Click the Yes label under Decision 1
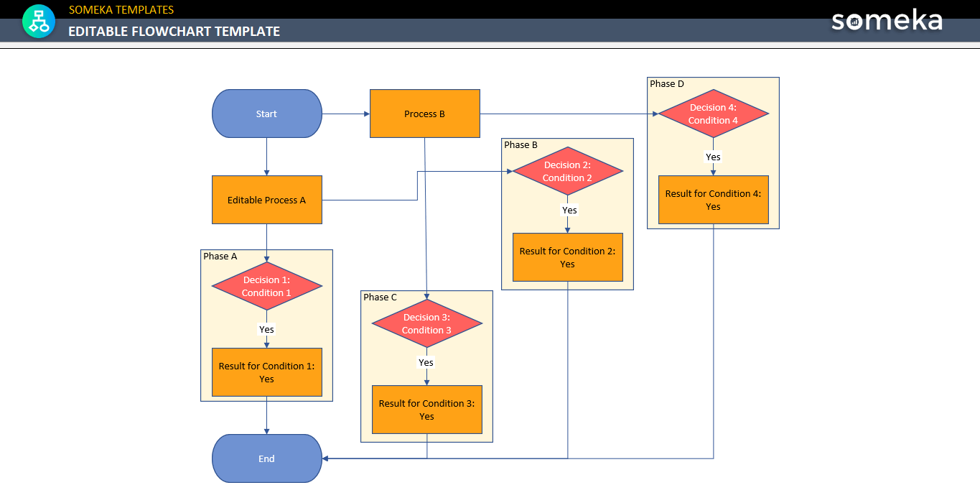This screenshot has width=980, height=503. click(266, 330)
